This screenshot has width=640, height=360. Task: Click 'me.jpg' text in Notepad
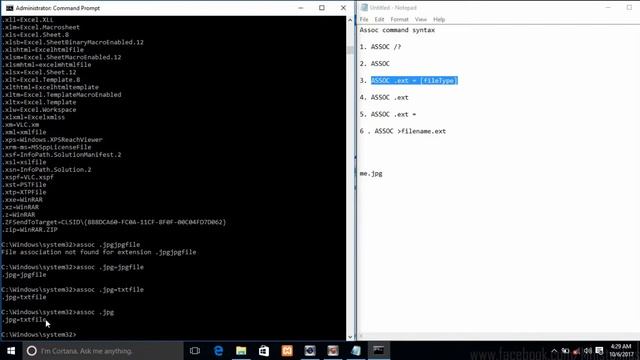pos(371,173)
